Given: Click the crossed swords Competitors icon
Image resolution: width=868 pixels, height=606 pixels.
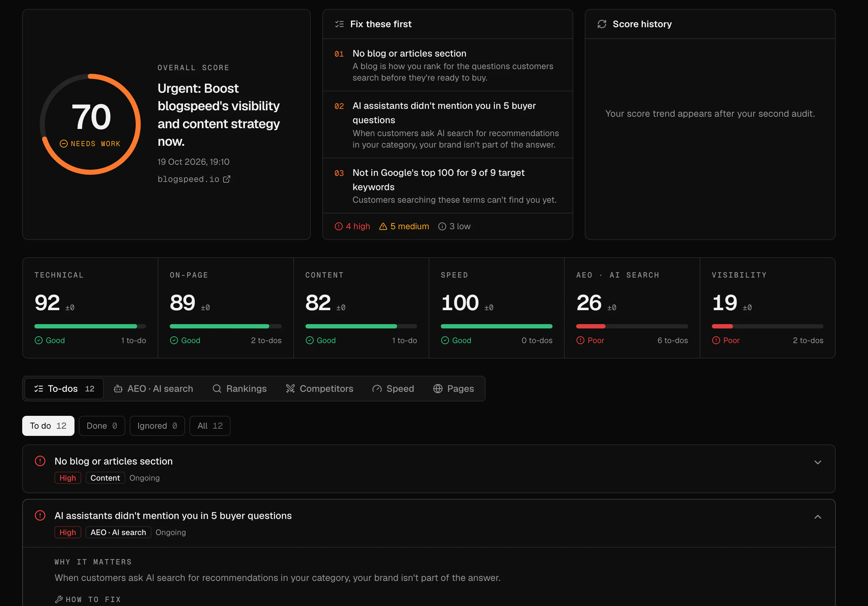Looking at the screenshot, I should coord(290,389).
